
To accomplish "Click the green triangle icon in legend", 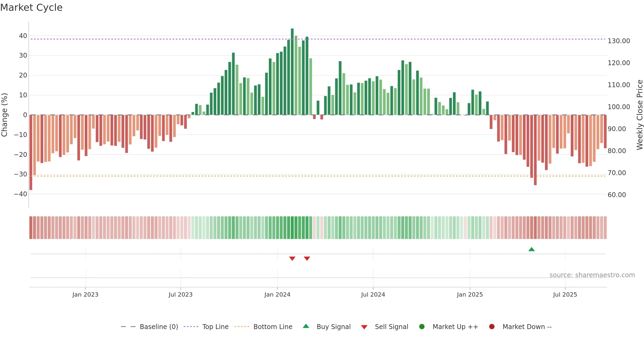I will 306,326.
